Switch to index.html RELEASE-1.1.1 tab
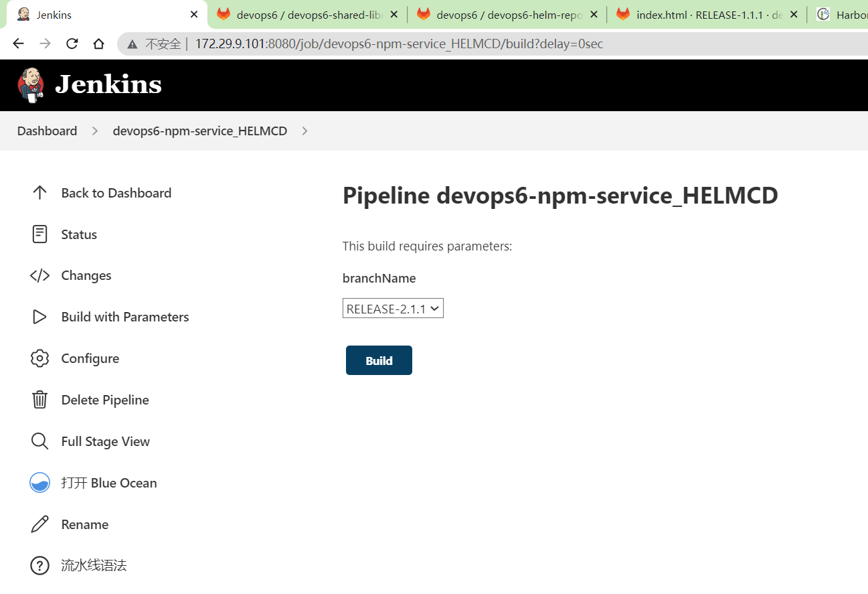The height and width of the screenshot is (594, 868). 707,14
